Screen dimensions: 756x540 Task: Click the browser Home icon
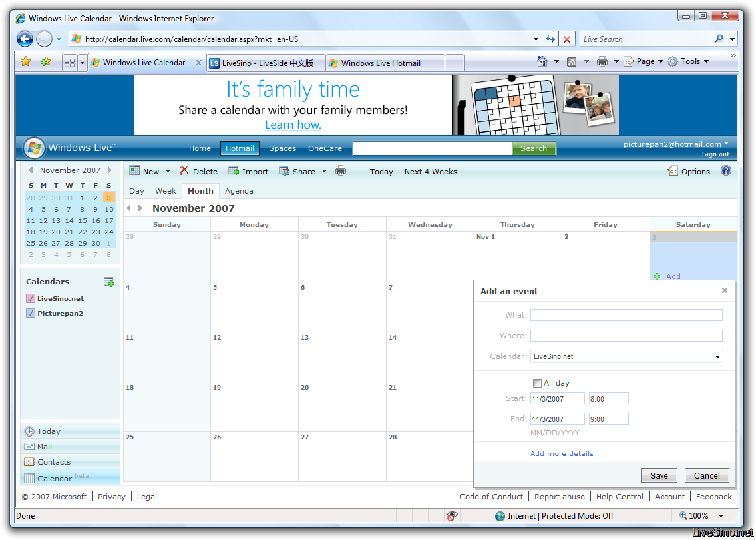tap(542, 61)
